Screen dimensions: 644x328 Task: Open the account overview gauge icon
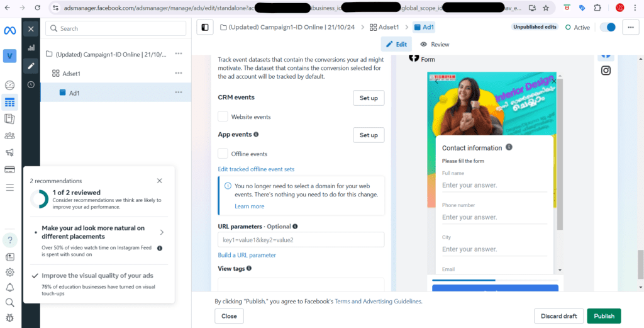pyautogui.click(x=10, y=86)
